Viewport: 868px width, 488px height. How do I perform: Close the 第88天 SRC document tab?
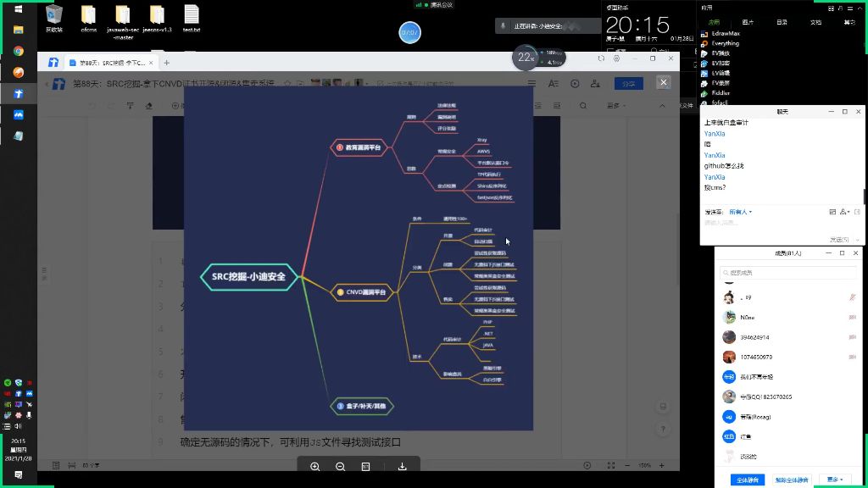(x=151, y=63)
